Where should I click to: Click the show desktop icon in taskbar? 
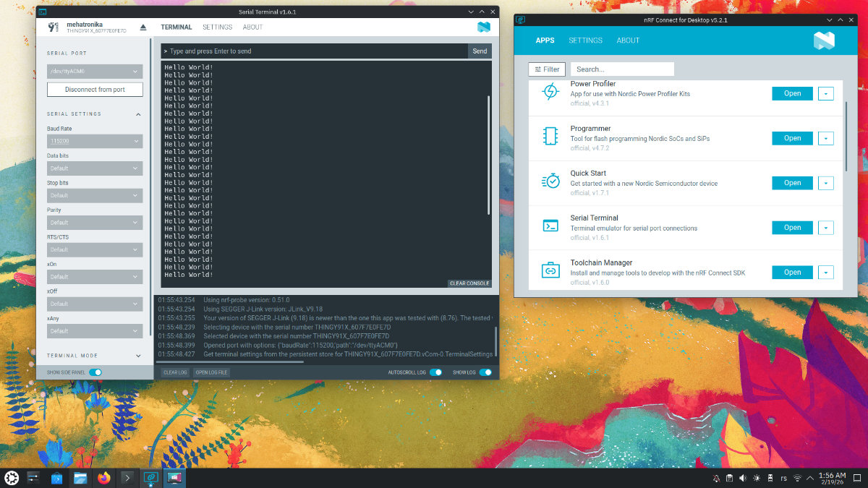857,478
